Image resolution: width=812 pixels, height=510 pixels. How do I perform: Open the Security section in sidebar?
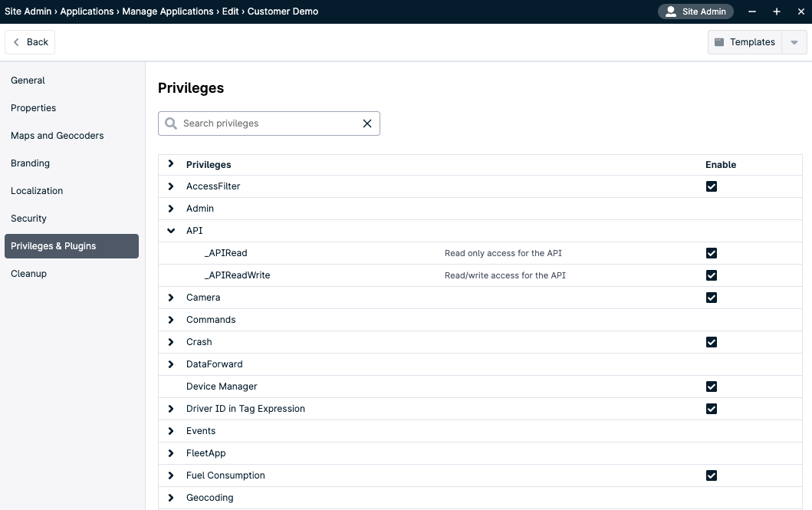pyautogui.click(x=28, y=219)
